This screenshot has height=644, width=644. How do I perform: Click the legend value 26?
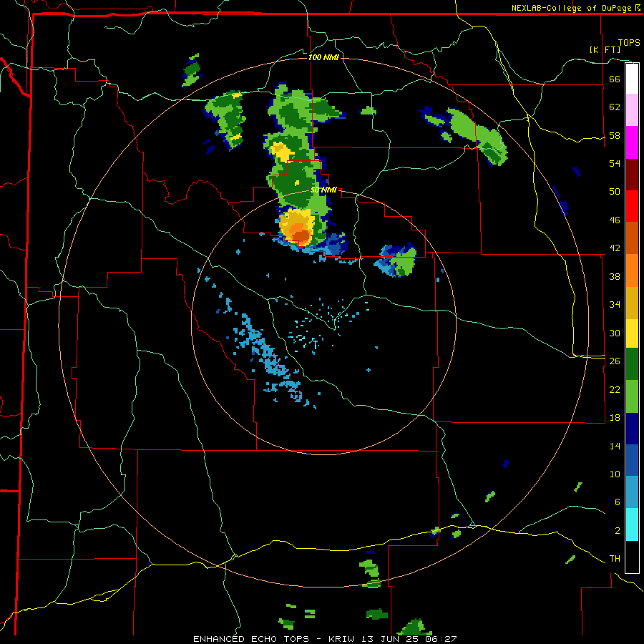[615, 361]
